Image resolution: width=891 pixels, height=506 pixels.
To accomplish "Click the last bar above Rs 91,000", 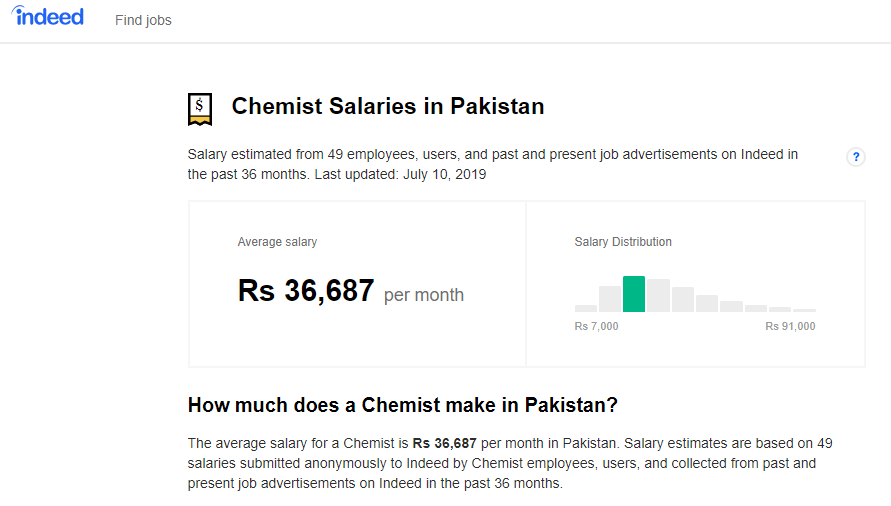I will tap(804, 310).
